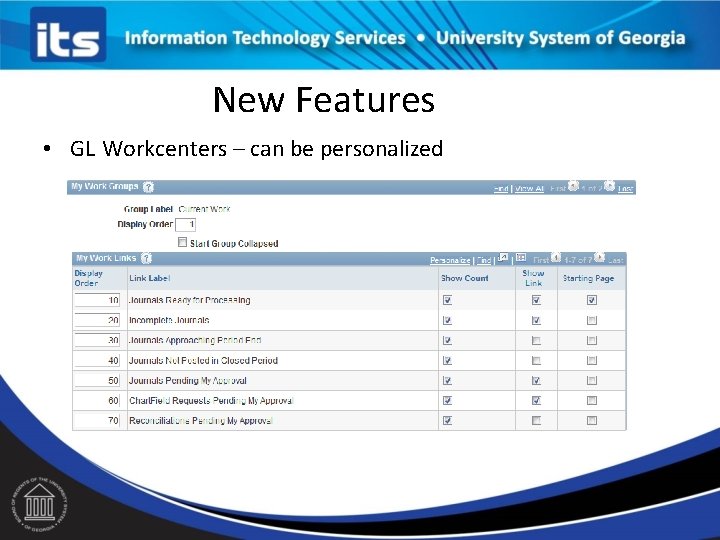Sort by Display Order column header
720x540 pixels.
tap(89, 278)
